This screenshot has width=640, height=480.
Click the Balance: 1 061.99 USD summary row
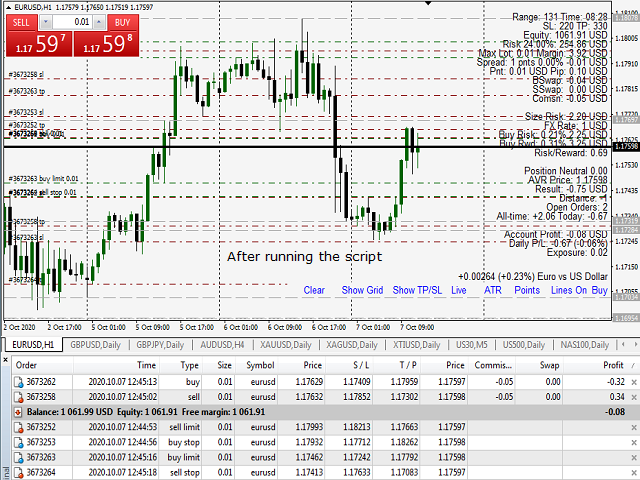(x=324, y=412)
